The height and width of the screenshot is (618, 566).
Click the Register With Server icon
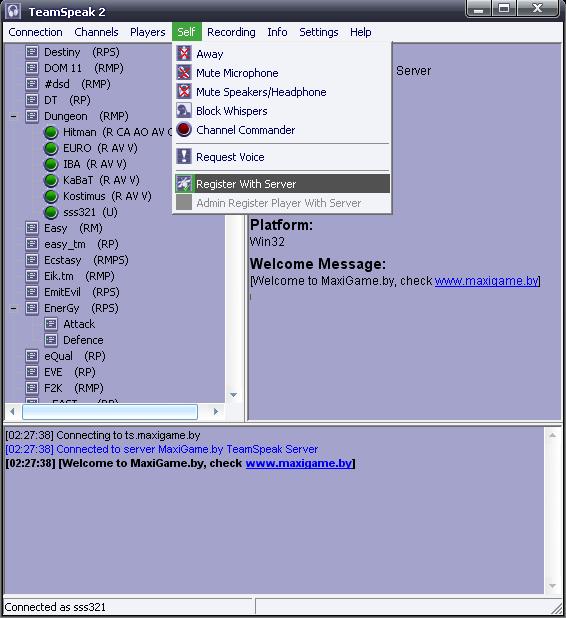click(184, 184)
